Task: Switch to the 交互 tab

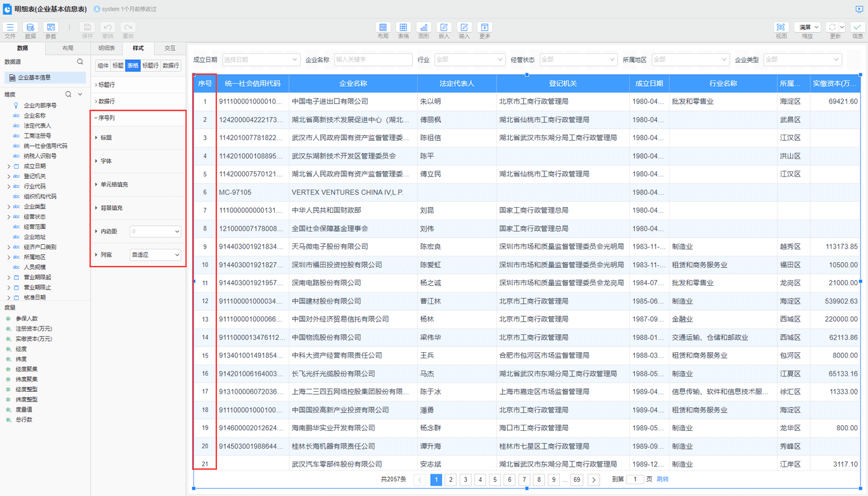Action: coord(169,48)
